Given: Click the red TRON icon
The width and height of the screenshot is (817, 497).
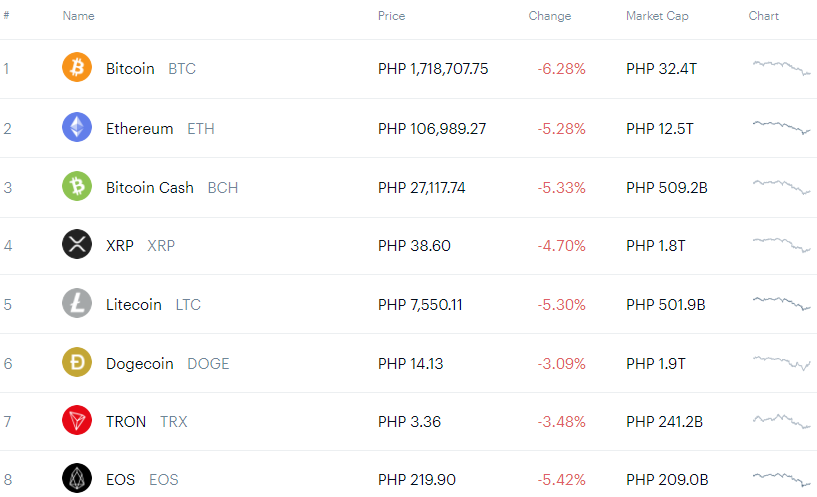Looking at the screenshot, I should pos(77,420).
